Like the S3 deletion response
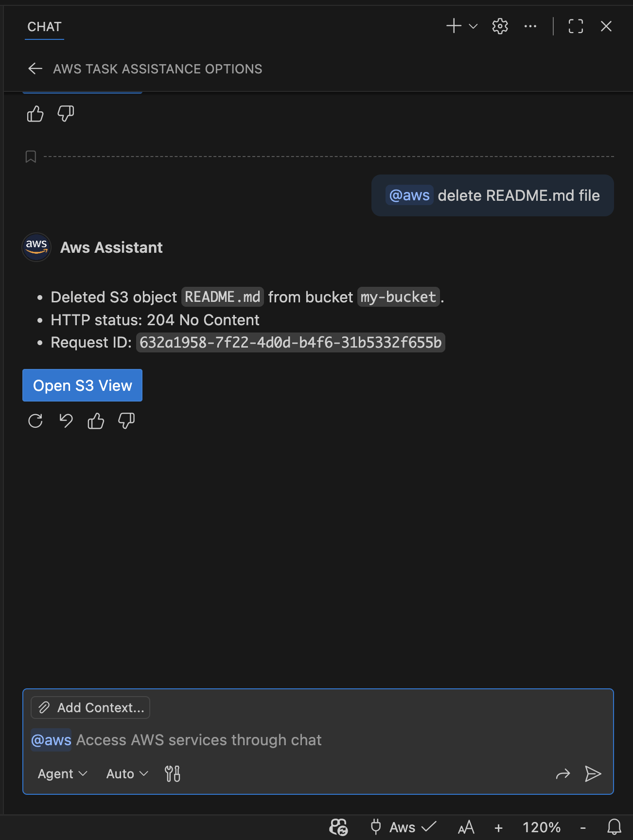This screenshot has width=633, height=840. tap(96, 421)
